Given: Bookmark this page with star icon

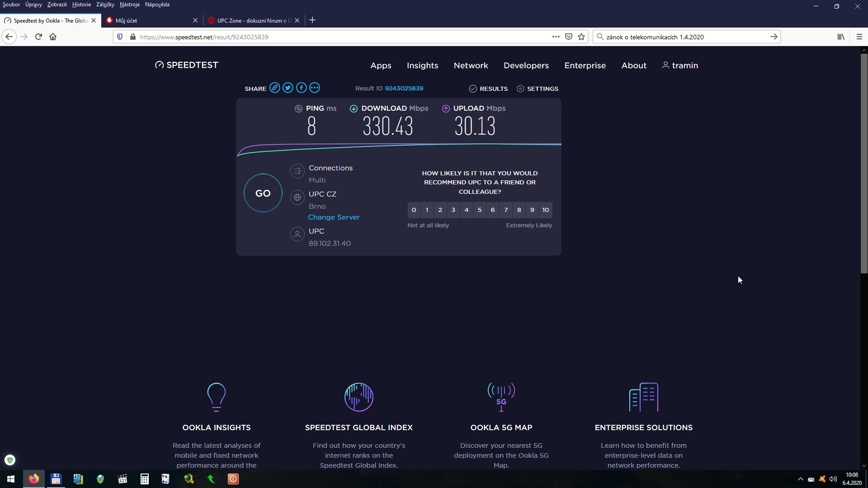Looking at the screenshot, I should (581, 37).
